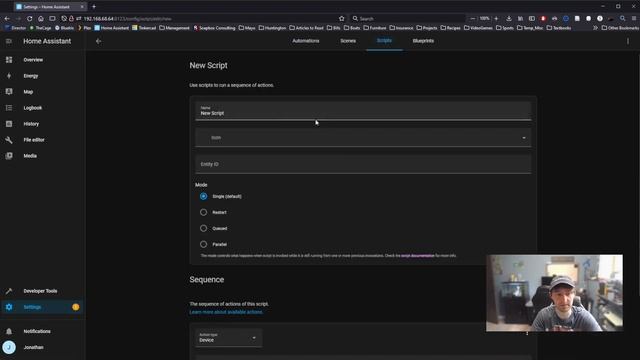Open the Action type Device dropdown
The width and height of the screenshot is (640, 360).
tap(228, 338)
